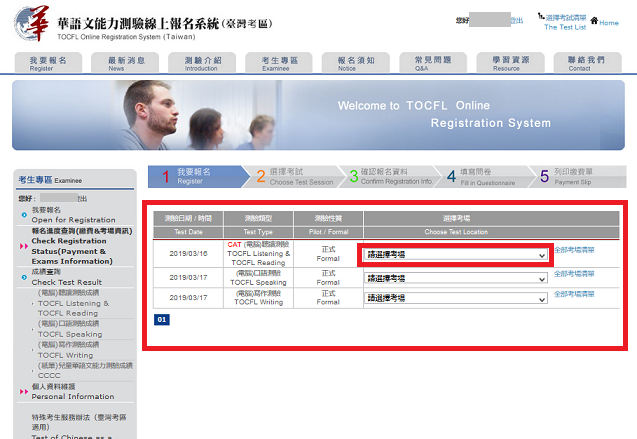Click the red arrows beside Check Registration Status
This screenshot has height=439, width=637.
tap(22, 241)
